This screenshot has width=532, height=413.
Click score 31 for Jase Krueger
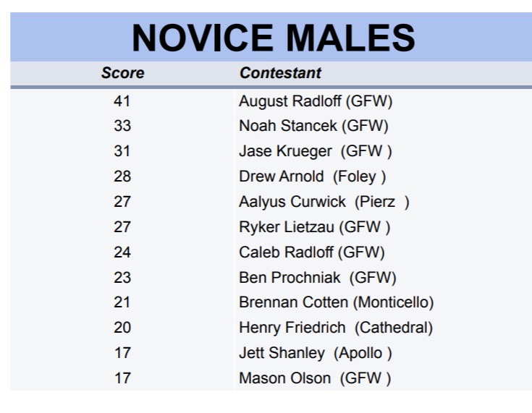click(x=122, y=151)
